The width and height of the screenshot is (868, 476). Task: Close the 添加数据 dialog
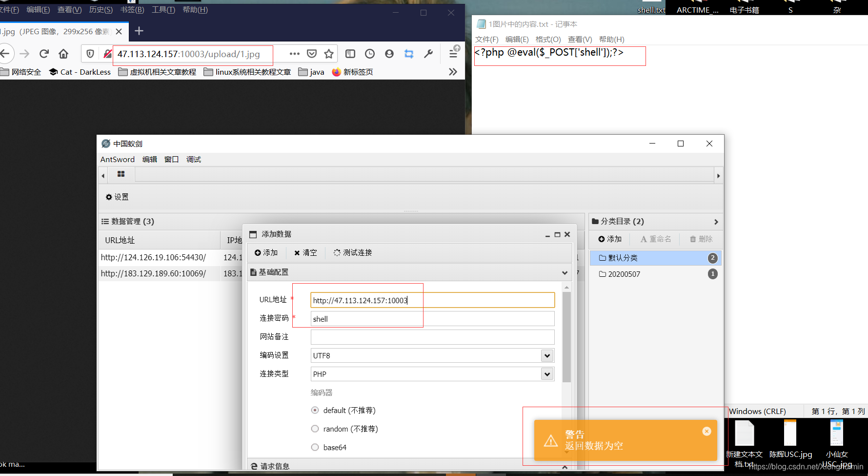point(567,234)
